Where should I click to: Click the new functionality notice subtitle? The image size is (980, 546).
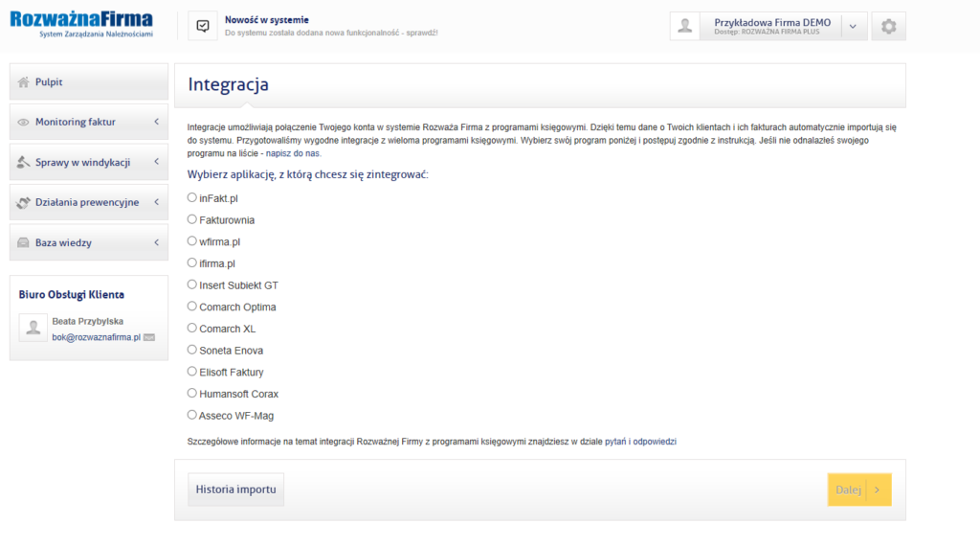click(331, 33)
